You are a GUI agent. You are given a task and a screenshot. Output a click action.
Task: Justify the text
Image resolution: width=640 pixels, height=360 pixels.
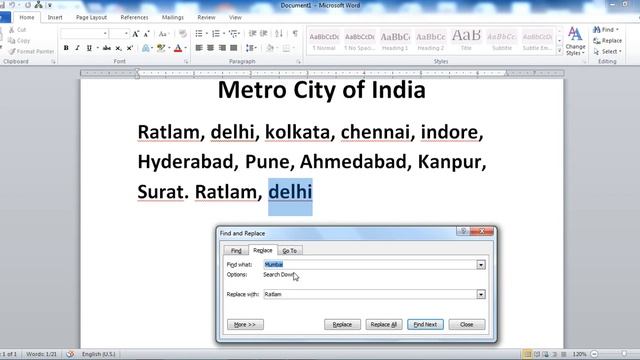point(234,48)
